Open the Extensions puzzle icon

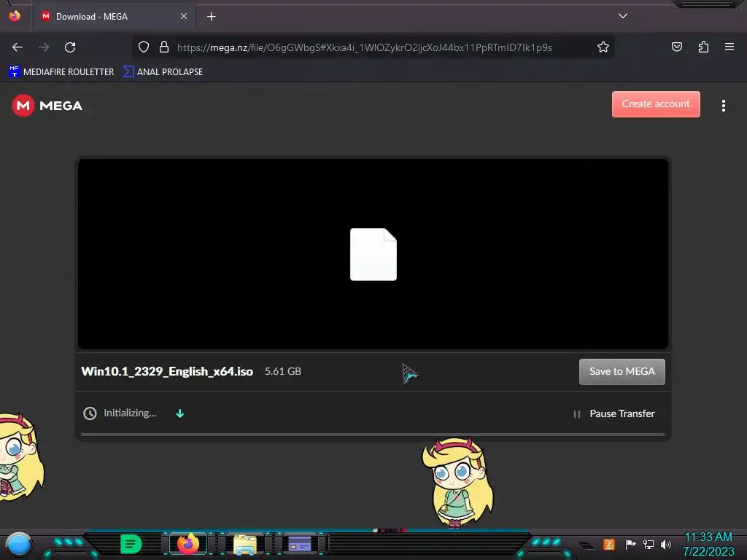(703, 47)
